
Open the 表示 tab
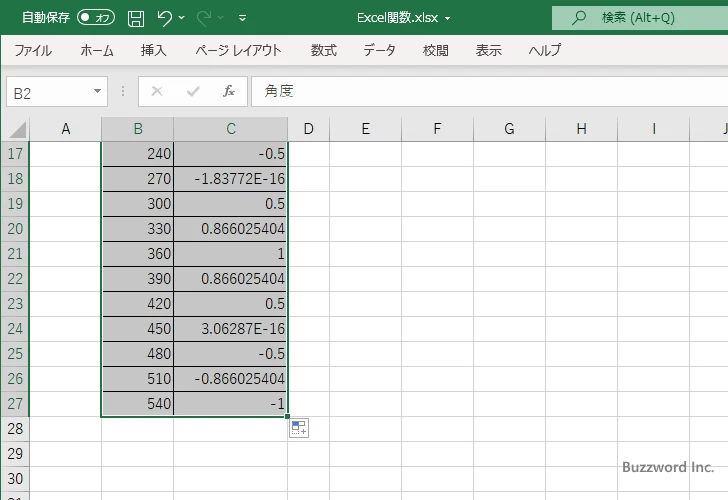(x=488, y=50)
